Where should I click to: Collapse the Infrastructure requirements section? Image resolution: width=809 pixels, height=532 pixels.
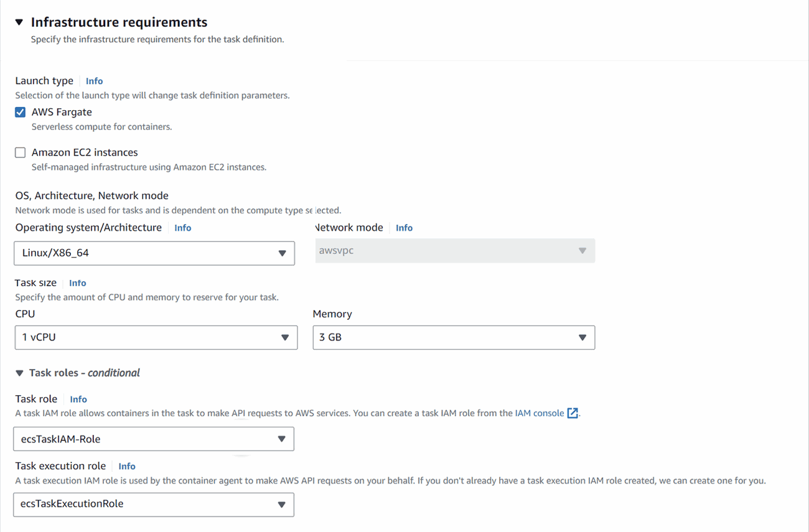[19, 22]
